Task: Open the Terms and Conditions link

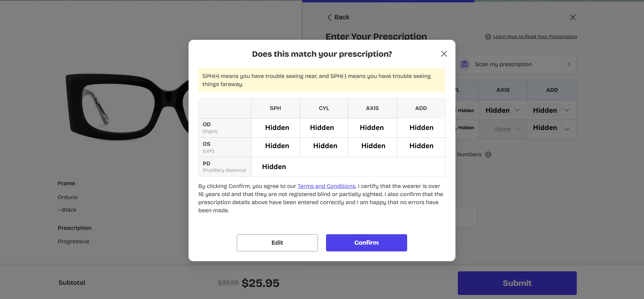Action: click(326, 186)
